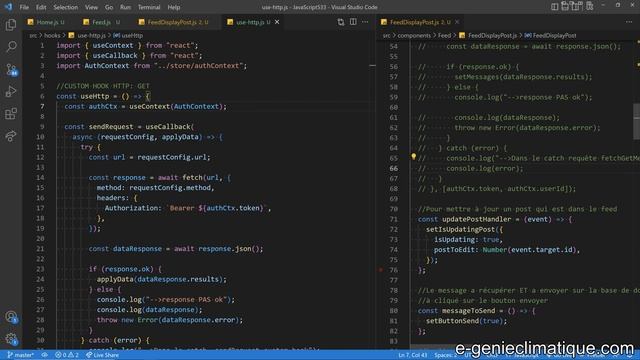Click 'sendRequest' on line 9
Screen dimensions: 640x360
pyautogui.click(x=111, y=127)
